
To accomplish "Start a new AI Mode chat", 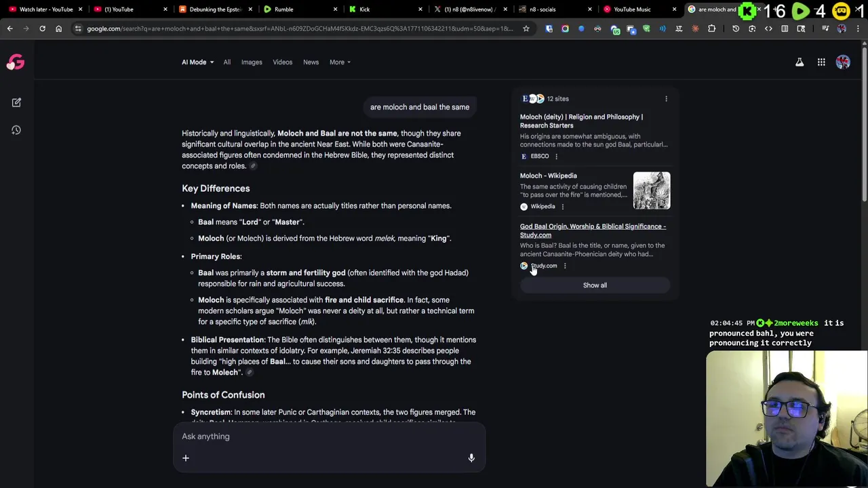I will click(16, 102).
